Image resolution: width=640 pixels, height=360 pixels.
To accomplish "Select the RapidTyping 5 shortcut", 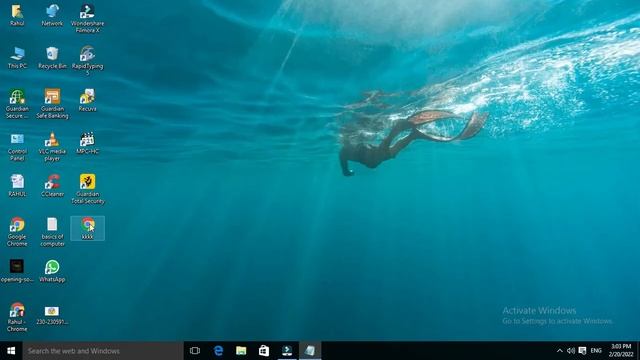I will pyautogui.click(x=87, y=61).
